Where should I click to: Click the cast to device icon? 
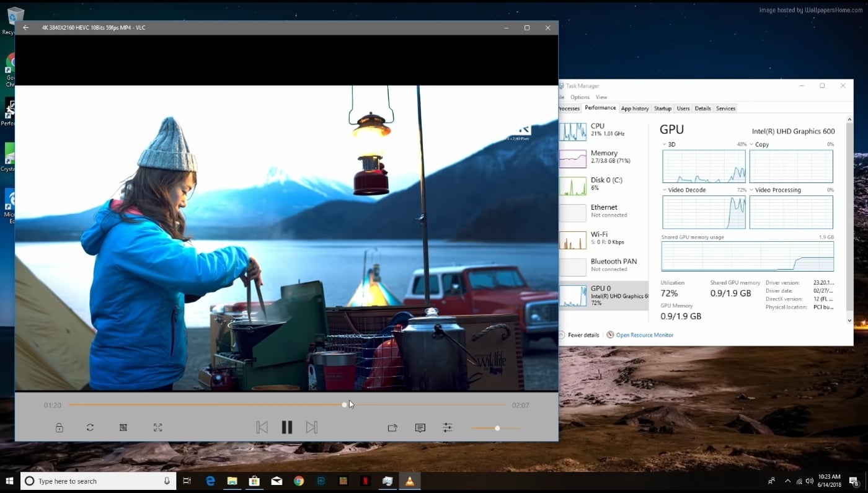tap(392, 428)
